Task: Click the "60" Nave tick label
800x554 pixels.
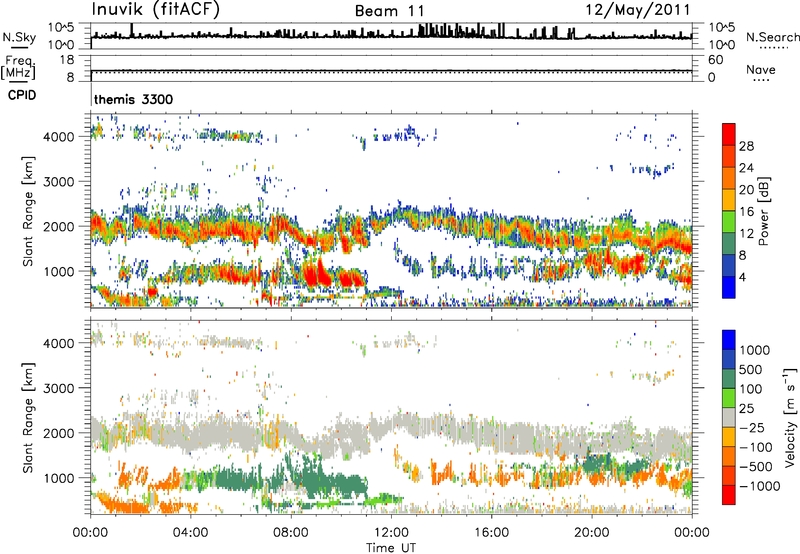Action: tap(715, 60)
